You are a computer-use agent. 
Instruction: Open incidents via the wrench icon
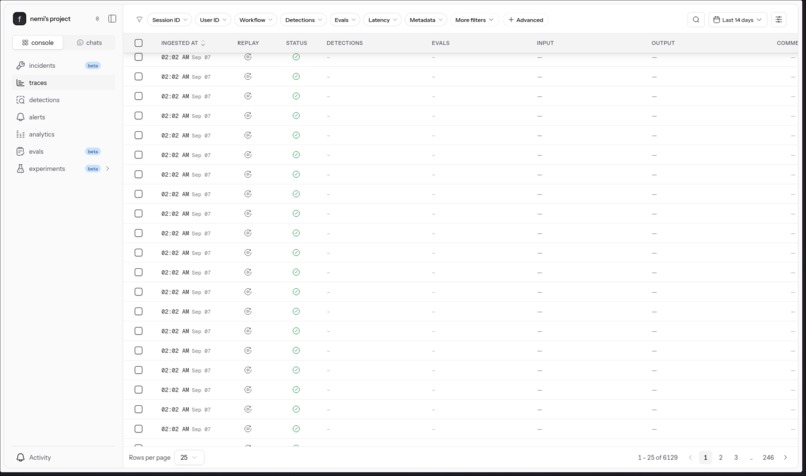[x=21, y=65]
